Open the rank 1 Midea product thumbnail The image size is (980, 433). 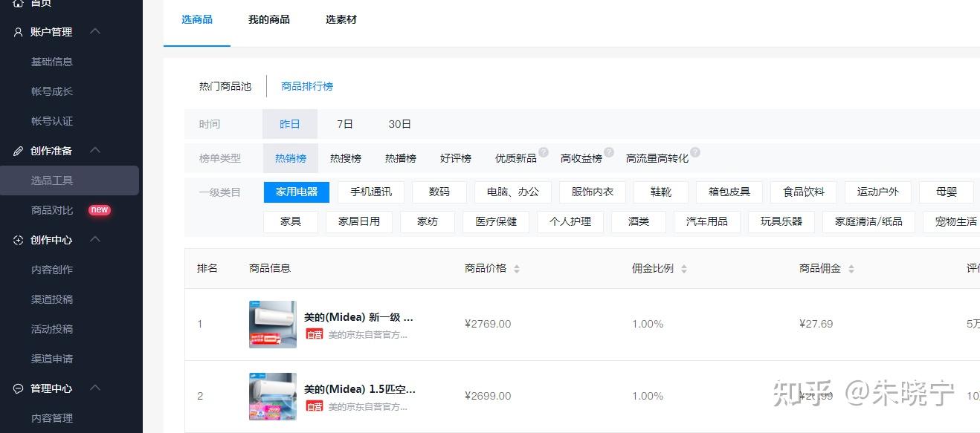coord(273,325)
